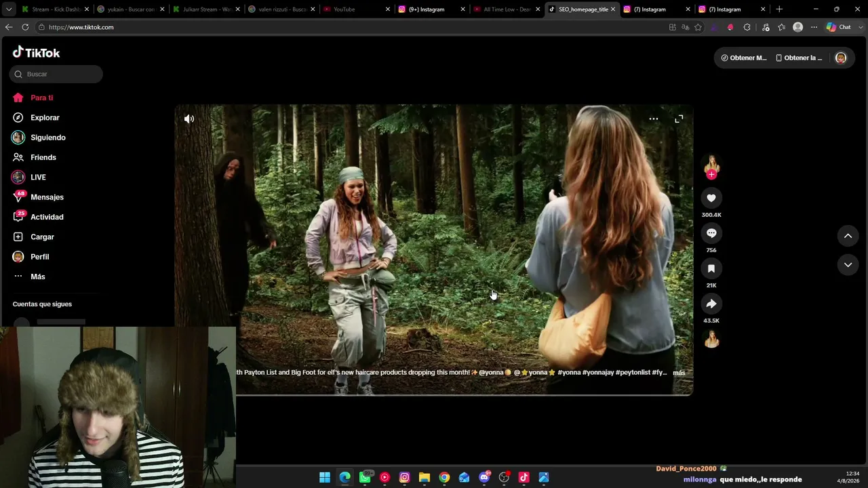Open the browser extensions puzzle icon

coord(747,27)
